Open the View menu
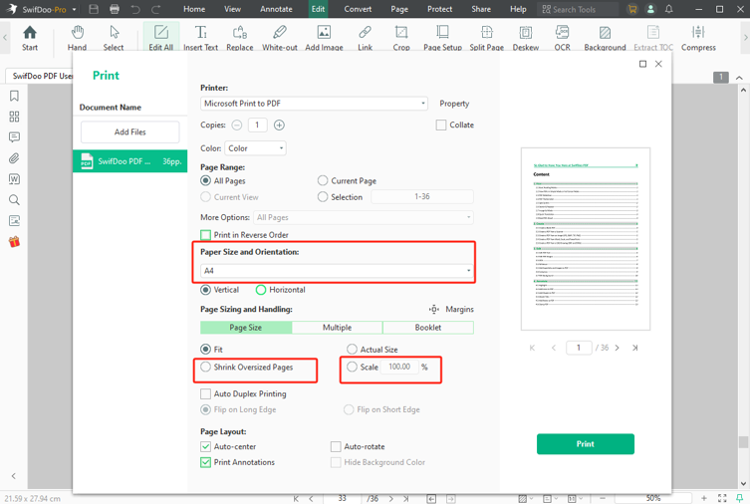 click(x=232, y=9)
